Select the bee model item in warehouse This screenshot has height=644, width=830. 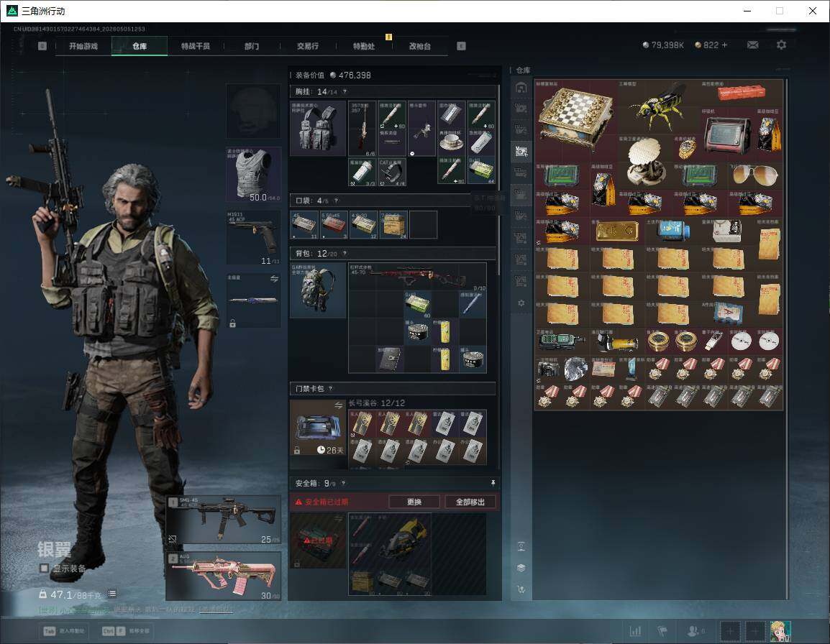click(659, 107)
